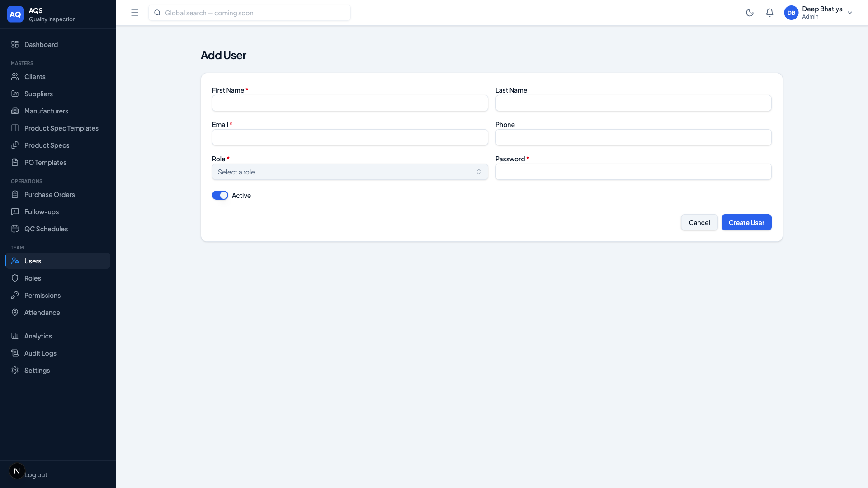This screenshot has height=488, width=868.
Task: Click the Product Spec Templates columns icon
Action: coord(15,128)
